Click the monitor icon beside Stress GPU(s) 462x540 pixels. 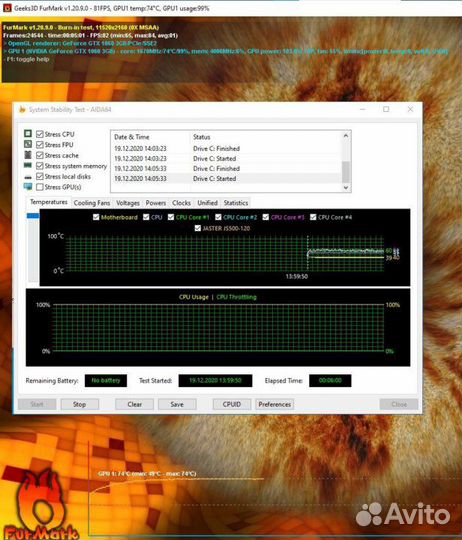(x=28, y=187)
